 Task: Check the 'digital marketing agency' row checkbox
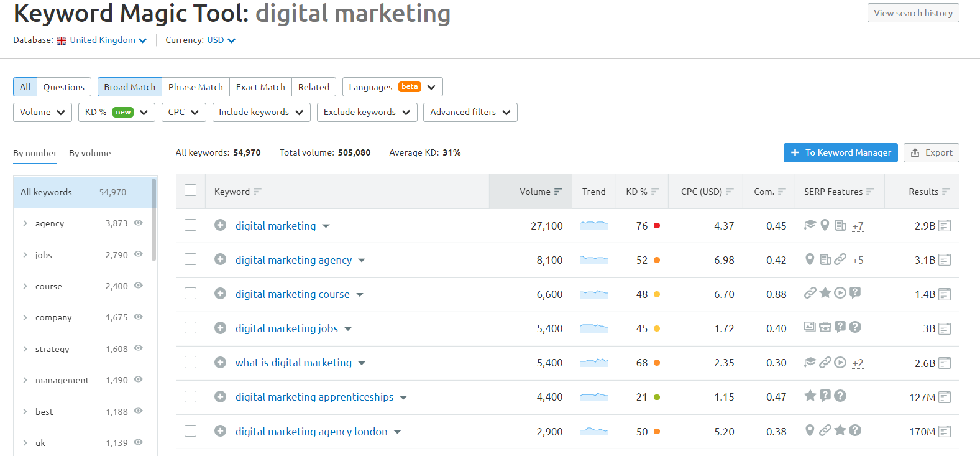click(x=191, y=259)
